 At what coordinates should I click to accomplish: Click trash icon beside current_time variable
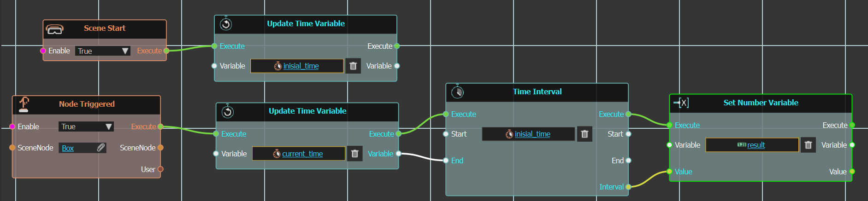click(x=354, y=154)
